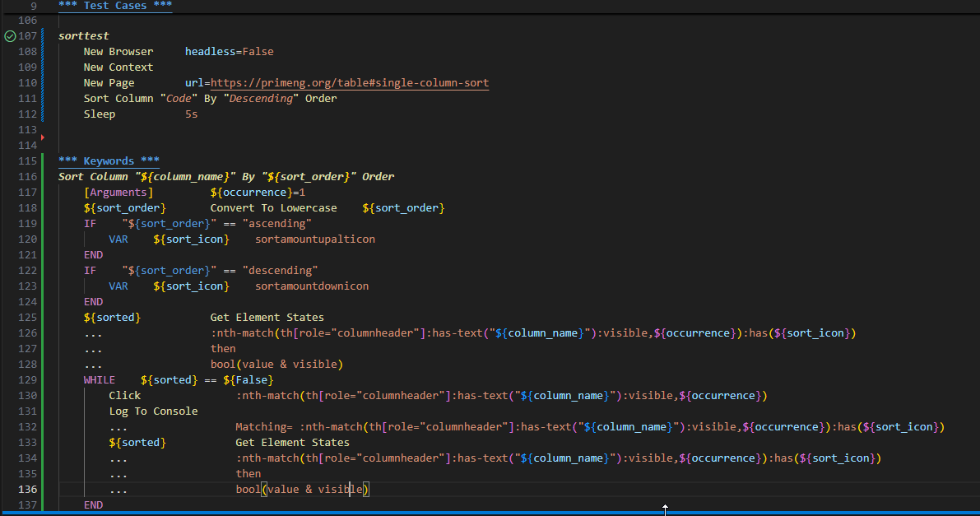Viewport: 980px width, 516px height.
Task: Click the "then" word on line 127
Action: click(x=223, y=349)
